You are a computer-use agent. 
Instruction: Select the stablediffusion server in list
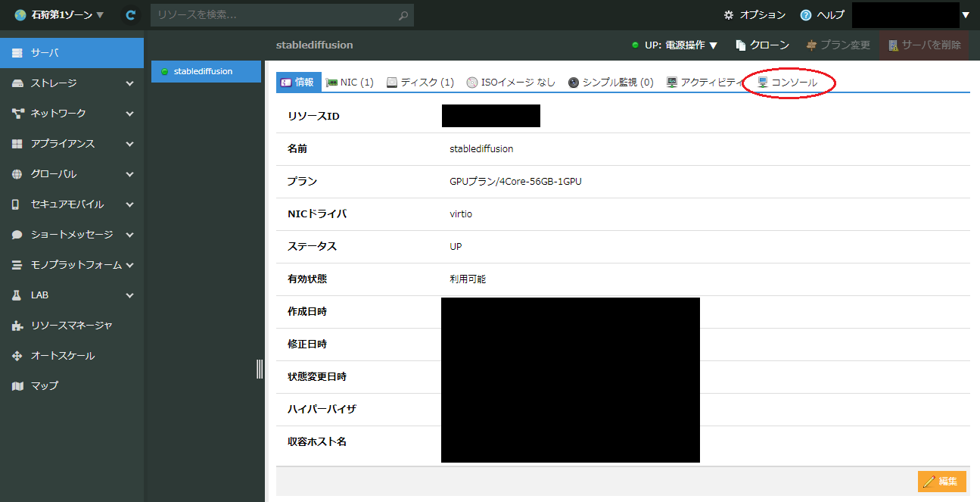pyautogui.click(x=202, y=71)
